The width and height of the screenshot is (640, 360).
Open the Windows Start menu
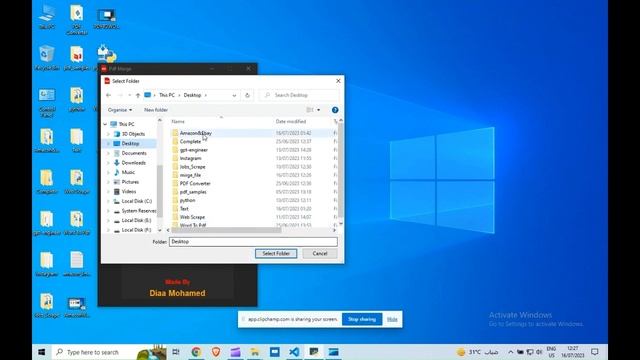tap(42, 352)
